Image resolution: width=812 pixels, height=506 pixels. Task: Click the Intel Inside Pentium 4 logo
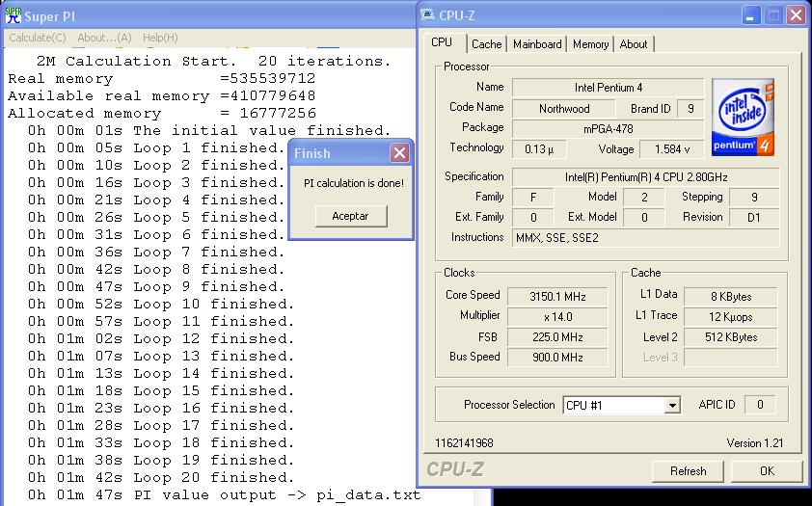(743, 118)
